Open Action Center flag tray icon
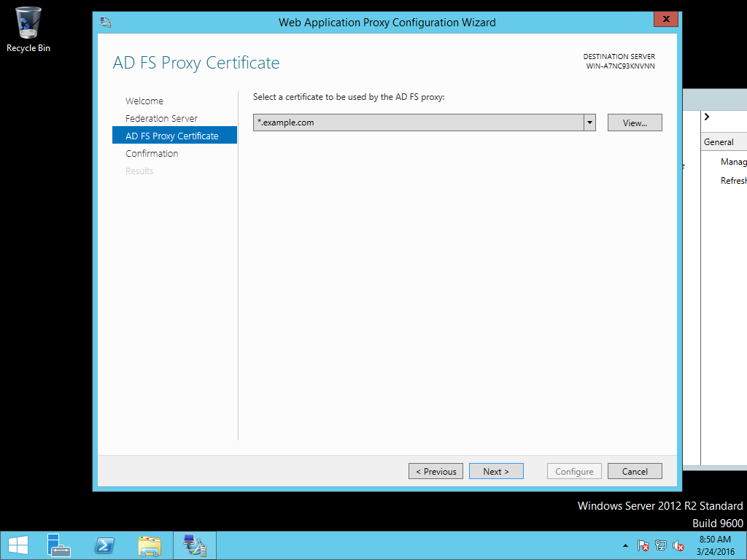Image resolution: width=747 pixels, height=560 pixels. point(643,545)
